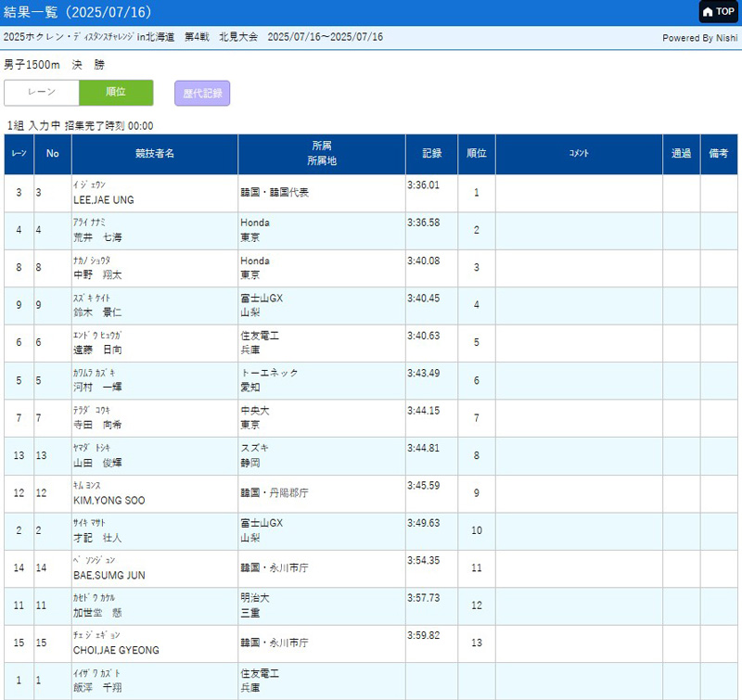Select athlete 遠藤 日向
The height and width of the screenshot is (700, 742).
(97, 350)
